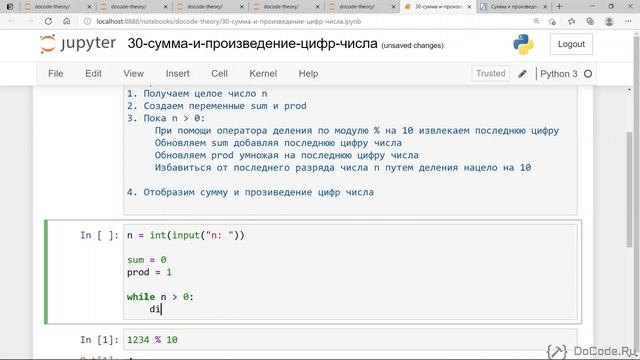This screenshot has width=640, height=360.
Task: Click the code cell line 'n = int(input("n: "))'
Action: point(185,236)
